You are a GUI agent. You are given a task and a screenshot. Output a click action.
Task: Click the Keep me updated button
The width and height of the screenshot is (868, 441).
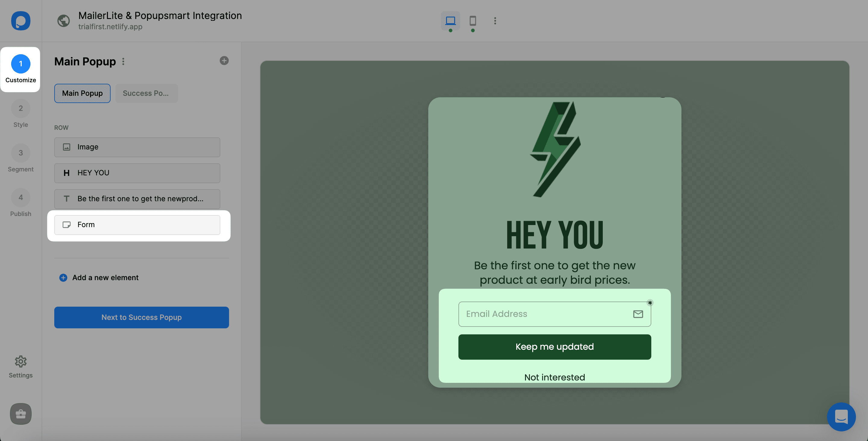tap(555, 346)
